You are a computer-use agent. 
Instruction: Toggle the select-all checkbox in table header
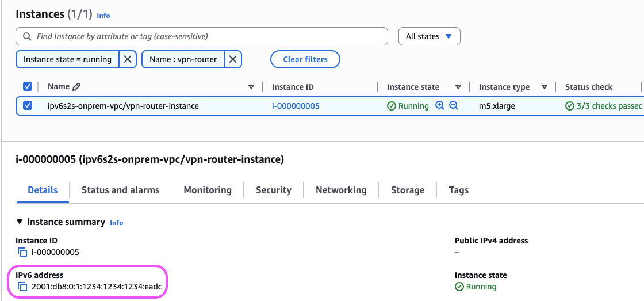pos(28,86)
